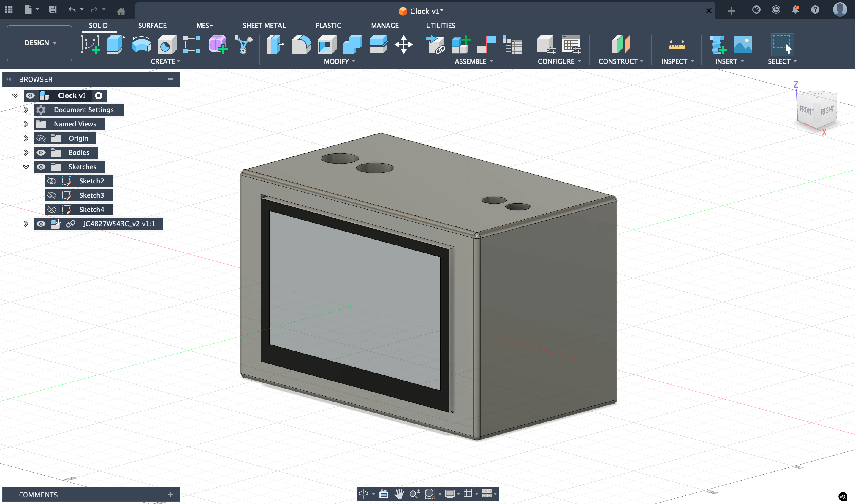Switch to the SHEET METAL tab
The height and width of the screenshot is (504, 855).
click(264, 26)
